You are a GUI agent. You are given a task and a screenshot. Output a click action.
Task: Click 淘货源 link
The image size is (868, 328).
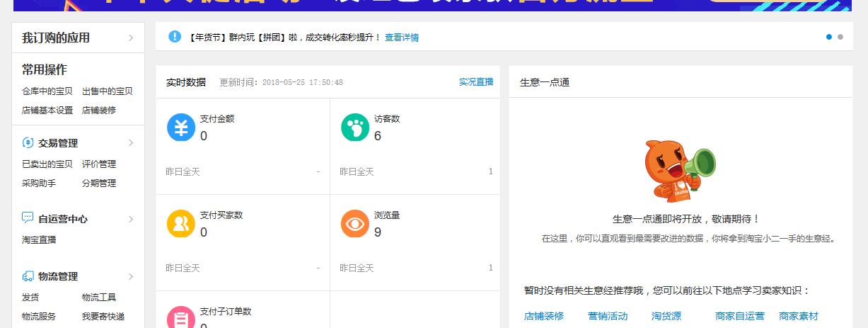[666, 317]
